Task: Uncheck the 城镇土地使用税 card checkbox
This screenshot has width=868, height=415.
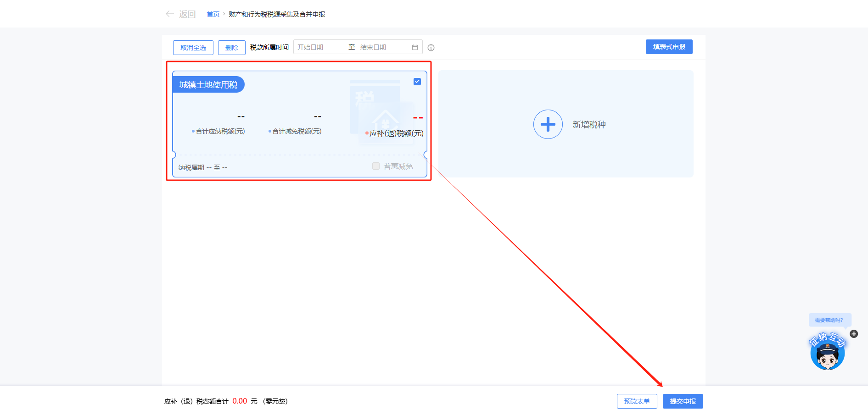Action: tap(417, 82)
